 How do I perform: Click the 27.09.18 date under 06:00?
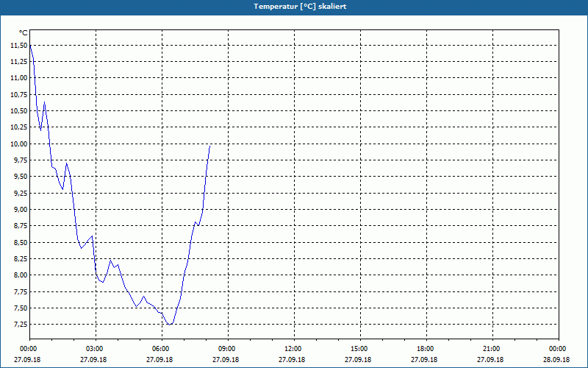(159, 359)
